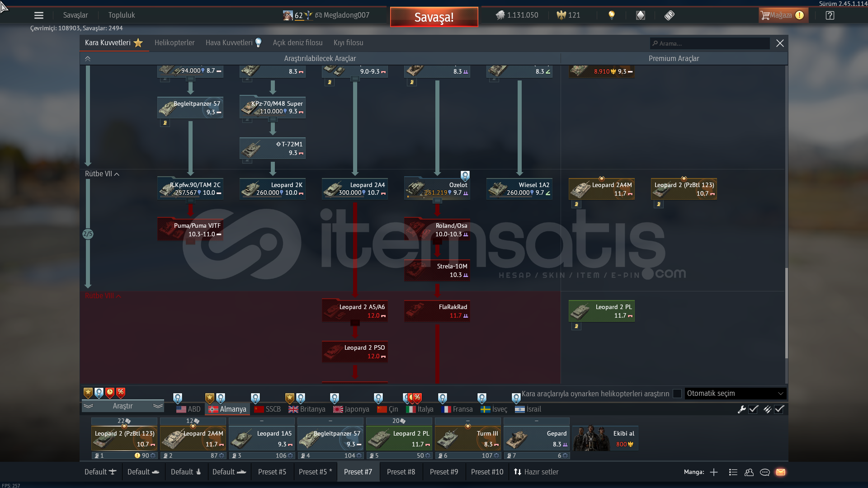Uncheck the auto-refill ammo checkbox
This screenshot has height=488, width=868.
tap(779, 409)
